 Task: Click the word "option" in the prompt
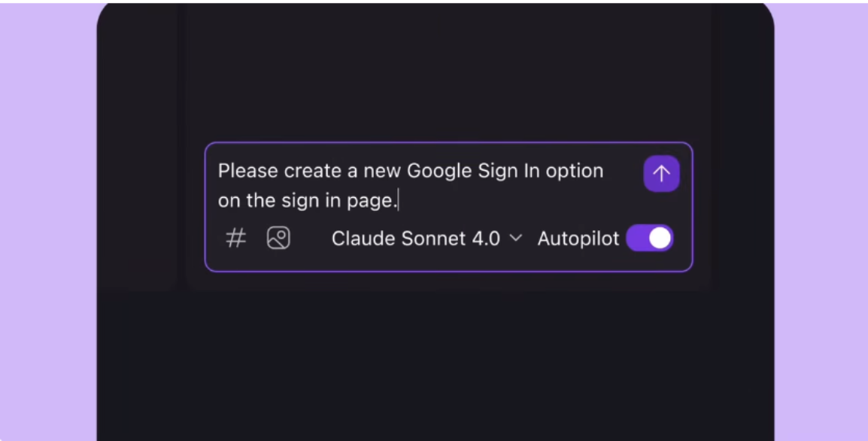tap(575, 172)
